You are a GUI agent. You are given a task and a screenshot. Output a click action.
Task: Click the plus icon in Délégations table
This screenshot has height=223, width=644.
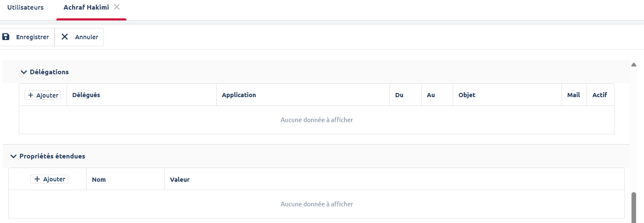pos(31,95)
